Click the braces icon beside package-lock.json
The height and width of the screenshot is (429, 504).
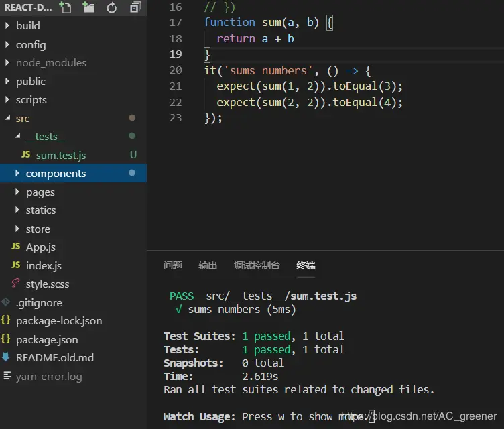tap(6, 320)
